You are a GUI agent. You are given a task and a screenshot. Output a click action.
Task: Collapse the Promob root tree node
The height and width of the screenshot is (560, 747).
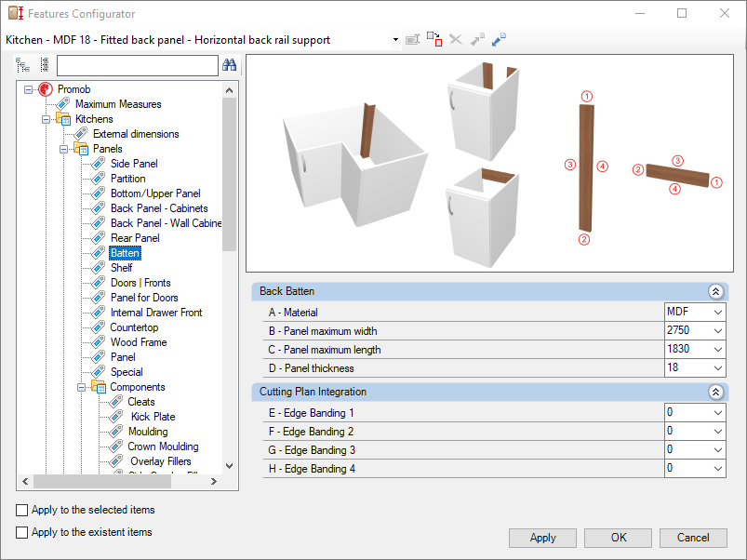[28, 89]
